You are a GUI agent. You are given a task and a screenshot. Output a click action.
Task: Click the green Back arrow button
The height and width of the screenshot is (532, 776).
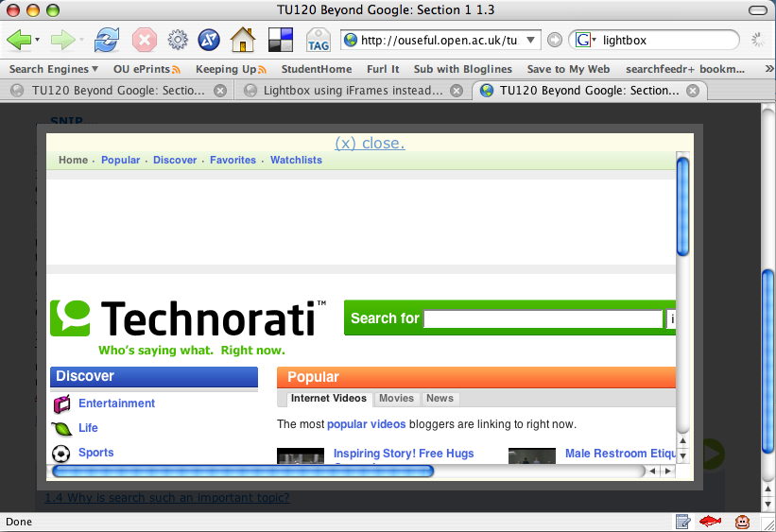pos(19,40)
